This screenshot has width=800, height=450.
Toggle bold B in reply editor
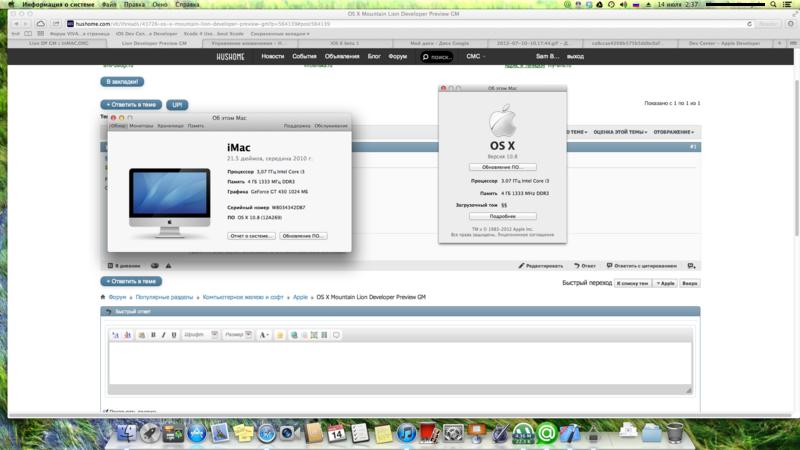153,335
